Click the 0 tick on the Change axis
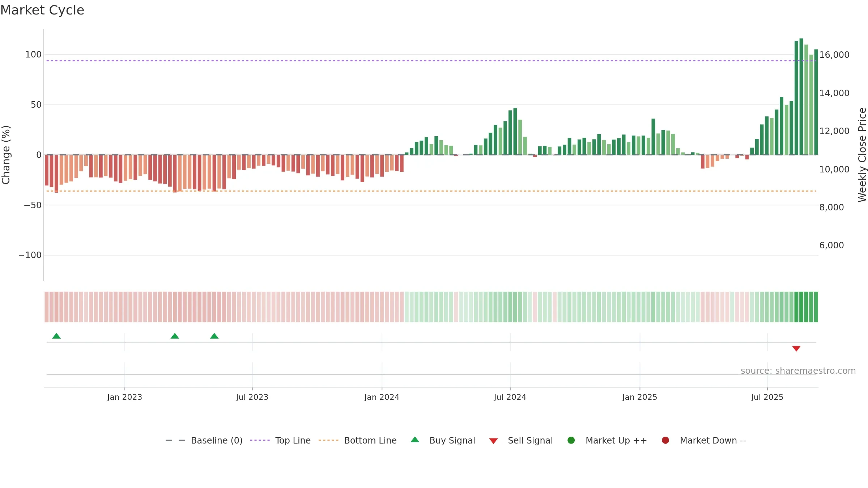Viewport: 868px width, 488px height. pos(39,155)
